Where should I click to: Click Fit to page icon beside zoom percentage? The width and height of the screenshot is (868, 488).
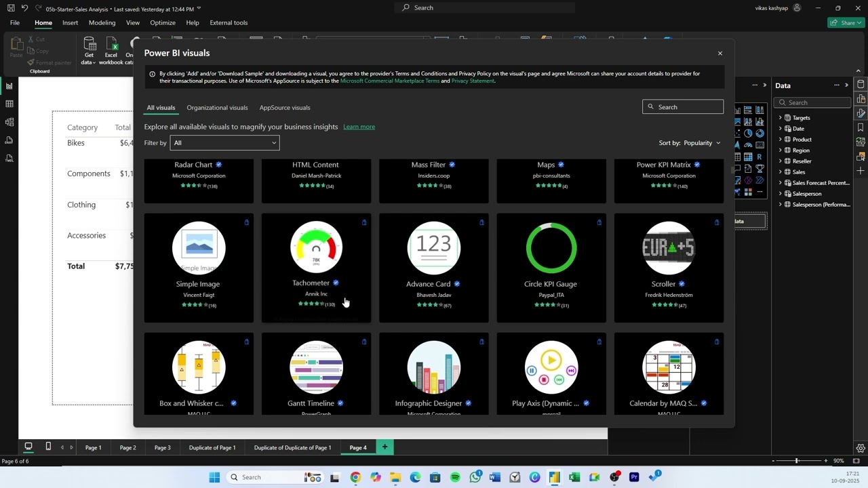point(857,461)
